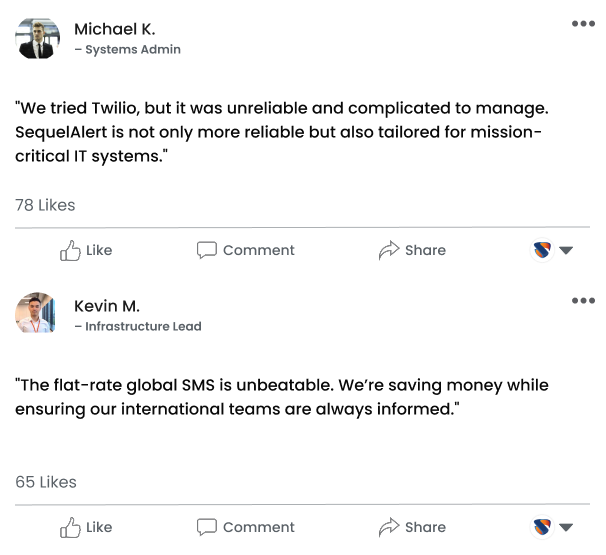Click share arrow icon on Michael K.'s post
This screenshot has height=555, width=606.
point(389,250)
